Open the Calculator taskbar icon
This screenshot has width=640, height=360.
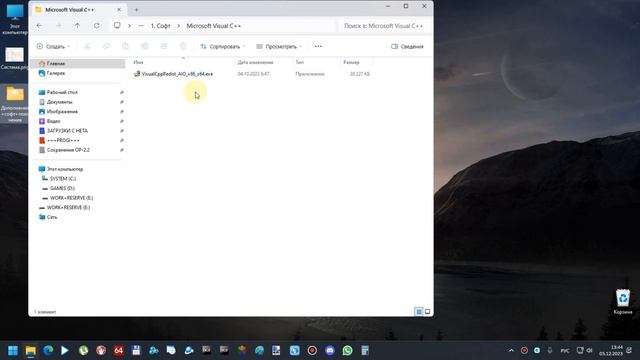coord(365,350)
